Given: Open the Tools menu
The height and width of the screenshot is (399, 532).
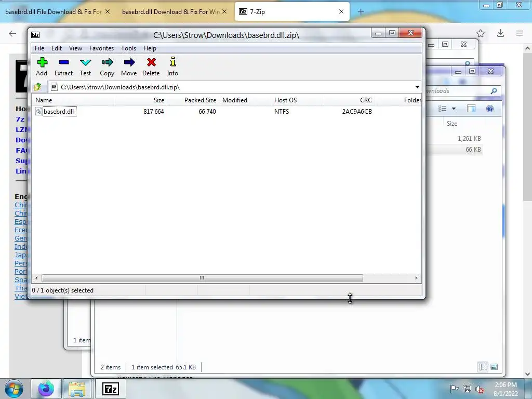Looking at the screenshot, I should pyautogui.click(x=129, y=48).
